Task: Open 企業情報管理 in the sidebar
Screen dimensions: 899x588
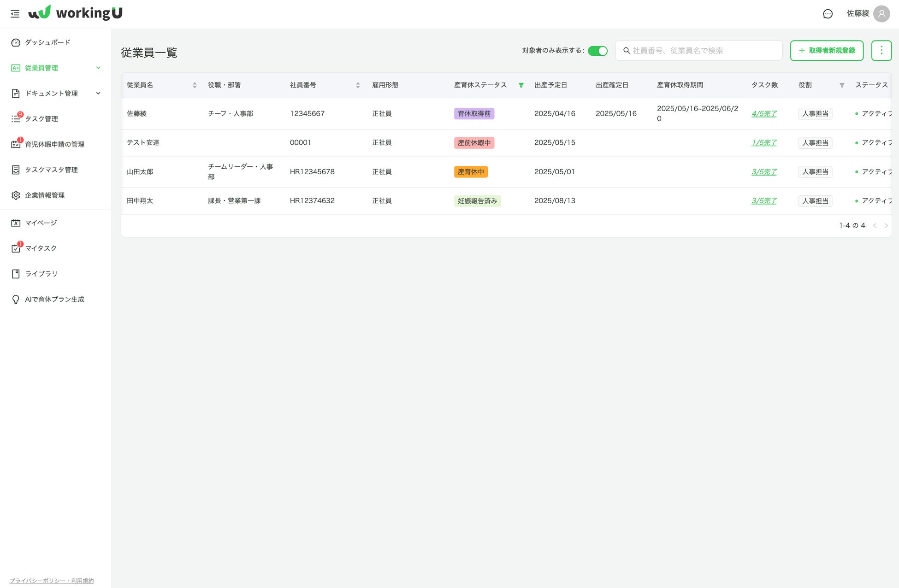Action: [44, 195]
